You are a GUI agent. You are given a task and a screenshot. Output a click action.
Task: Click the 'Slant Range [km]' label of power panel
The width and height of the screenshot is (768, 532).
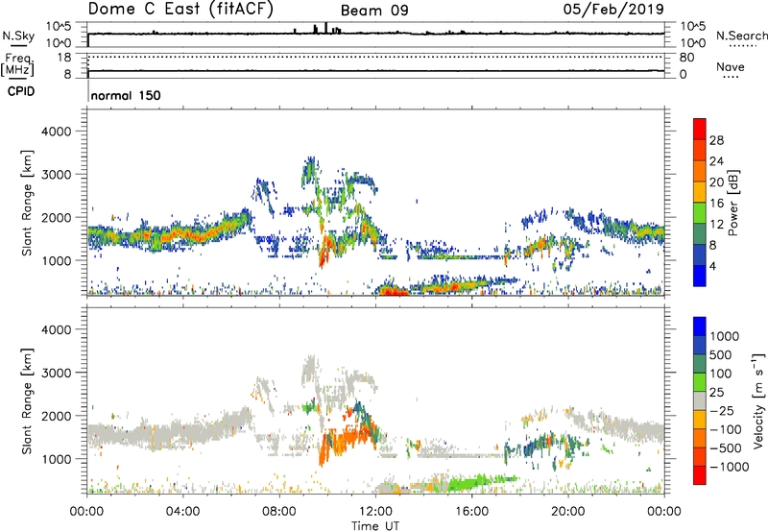[x=27, y=203]
